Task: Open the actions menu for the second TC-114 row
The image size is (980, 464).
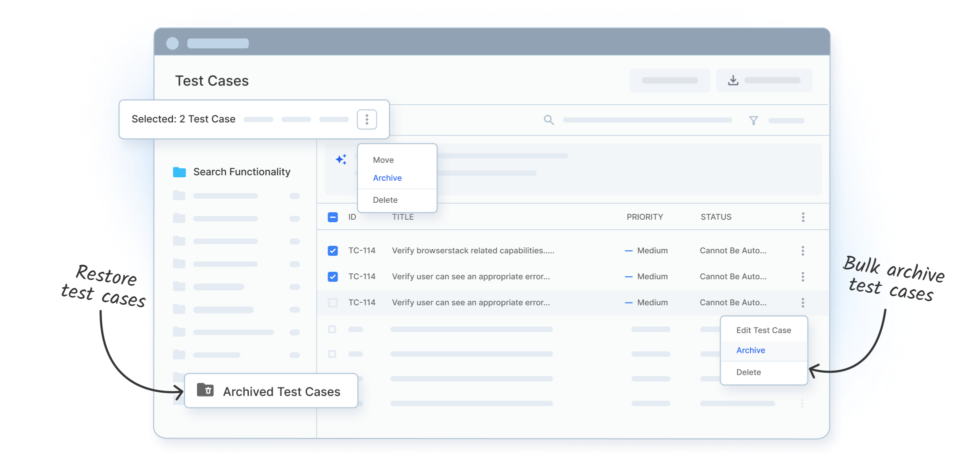Action: point(803,277)
